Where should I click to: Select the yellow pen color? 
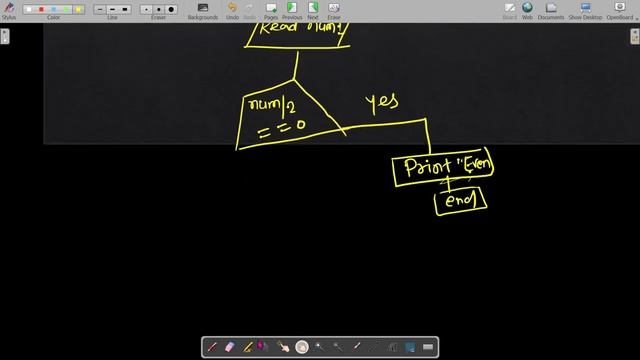point(78,9)
